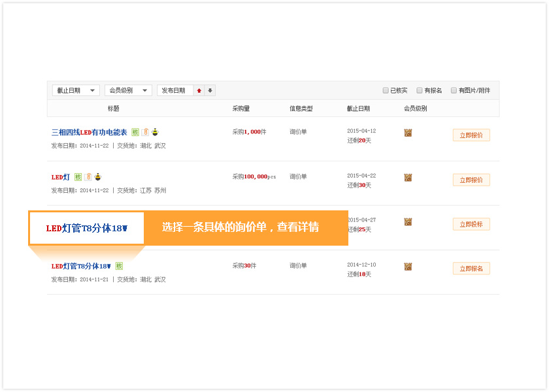
Task: Open LED灯管T8分体18 inquiry published 2014-11-21
Action: point(81,267)
